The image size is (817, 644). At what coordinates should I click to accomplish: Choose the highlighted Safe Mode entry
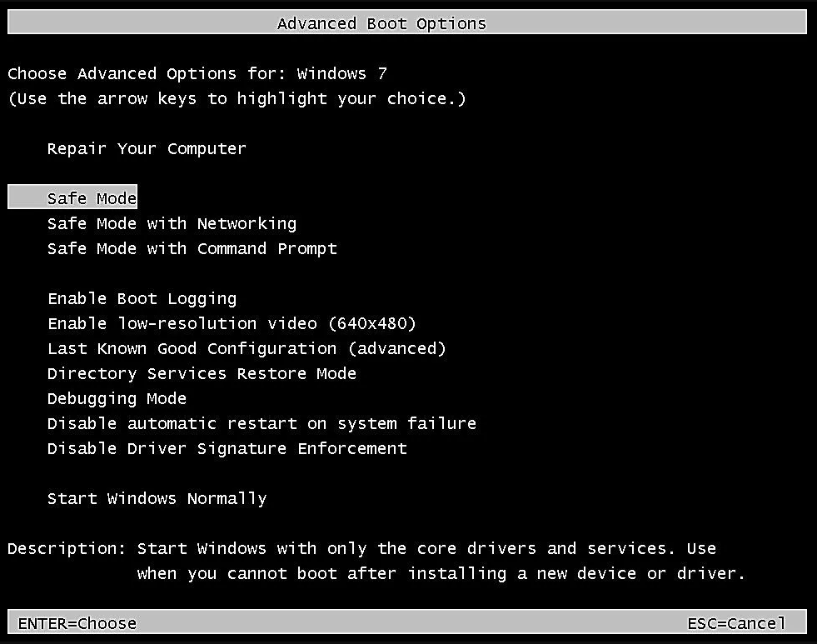(x=92, y=198)
